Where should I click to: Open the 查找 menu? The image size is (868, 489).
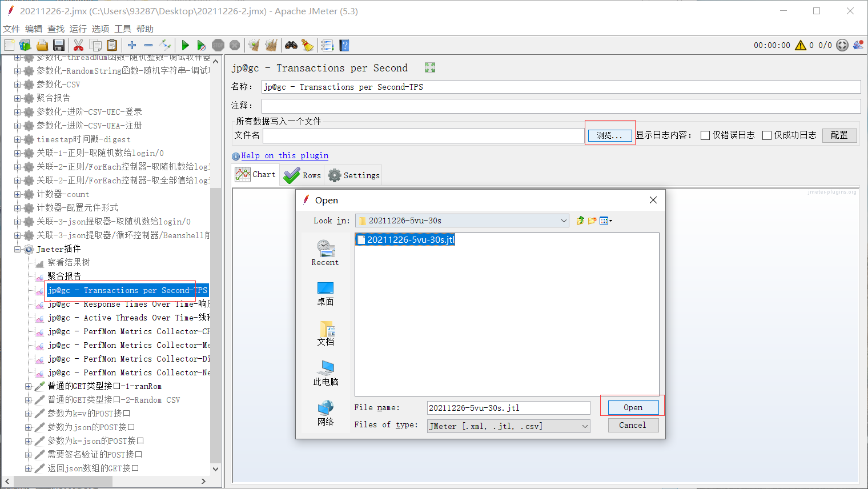click(x=56, y=29)
